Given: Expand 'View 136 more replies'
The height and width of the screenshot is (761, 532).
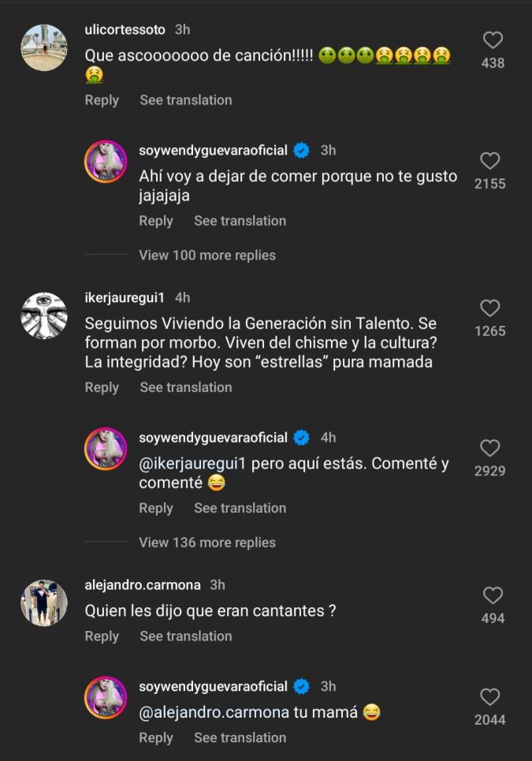Looking at the screenshot, I should point(207,543).
